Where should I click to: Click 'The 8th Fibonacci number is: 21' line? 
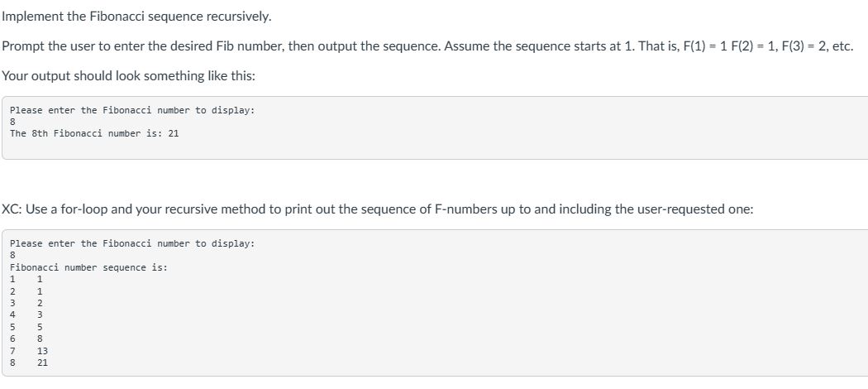click(94, 133)
